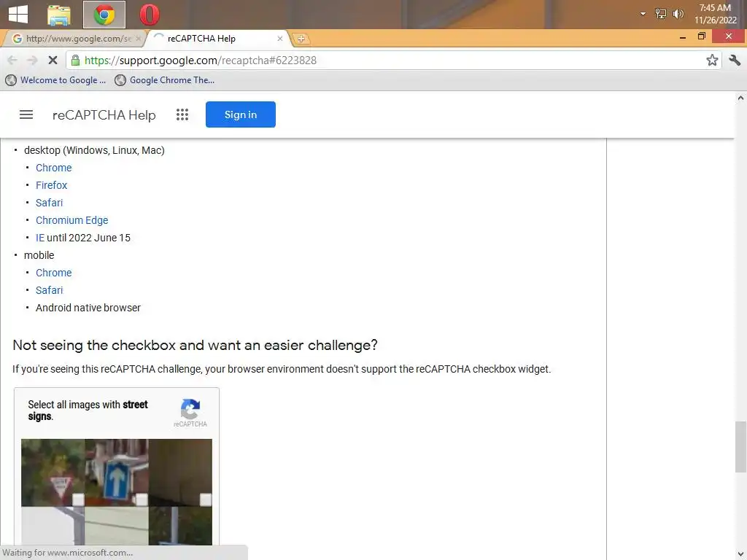Click the scrollbar up arrow
The image size is (747, 560).
[740, 98]
